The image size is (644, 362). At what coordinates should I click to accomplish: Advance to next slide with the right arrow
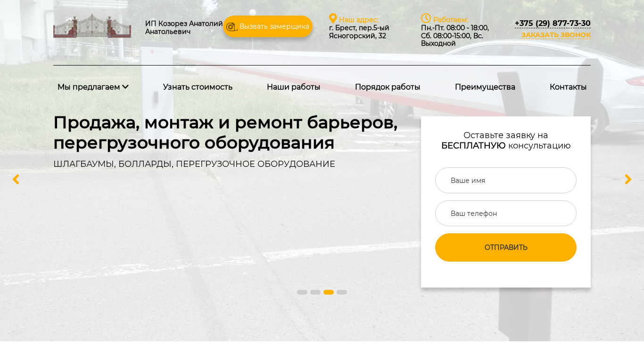point(628,180)
